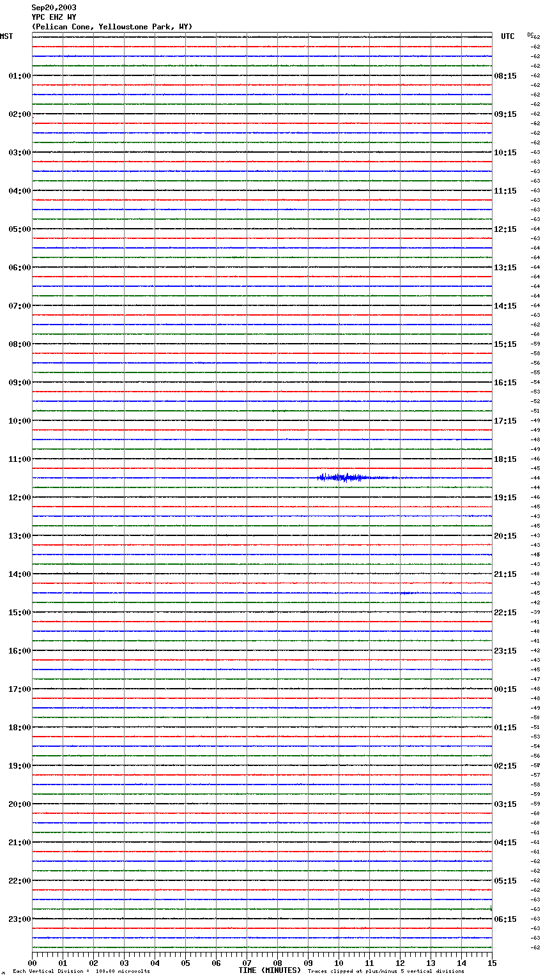Click the 12:15 UTC time label
The width and height of the screenshot is (543, 980).
[505, 229]
